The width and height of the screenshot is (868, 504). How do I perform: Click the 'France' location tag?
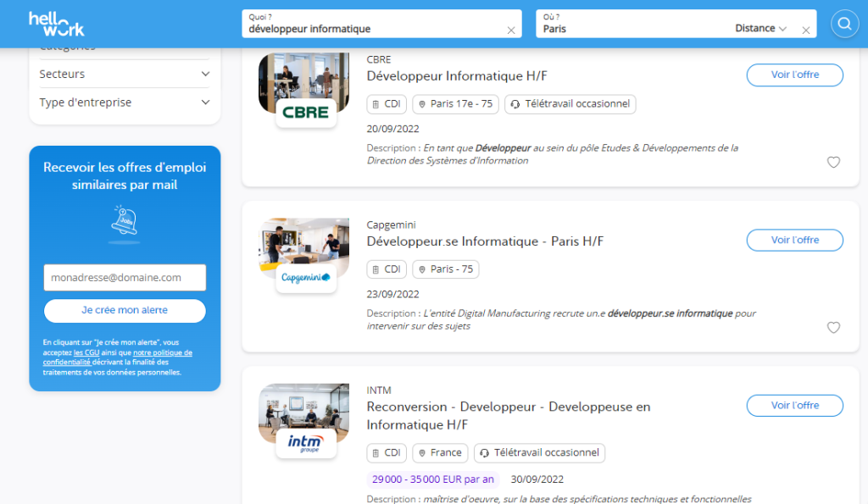[x=440, y=453]
